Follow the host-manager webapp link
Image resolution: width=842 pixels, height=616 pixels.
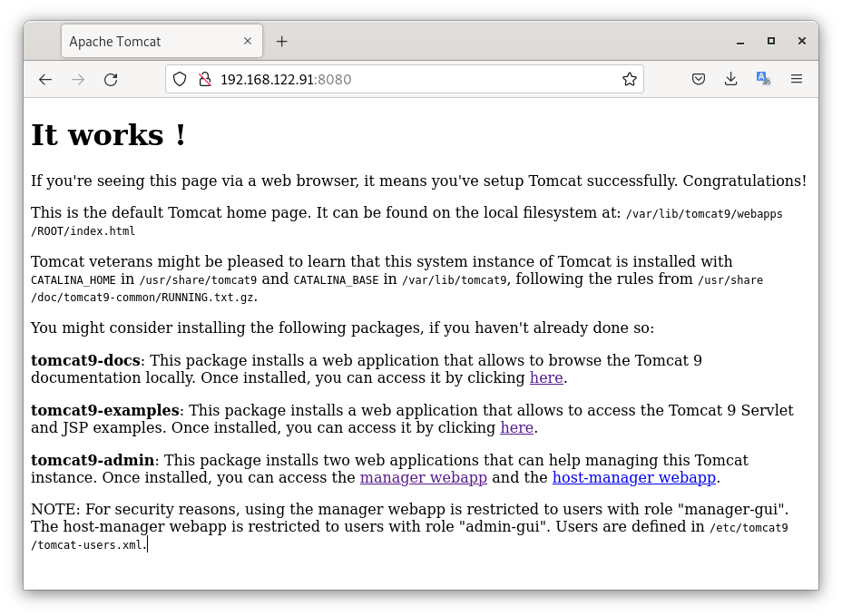(634, 478)
